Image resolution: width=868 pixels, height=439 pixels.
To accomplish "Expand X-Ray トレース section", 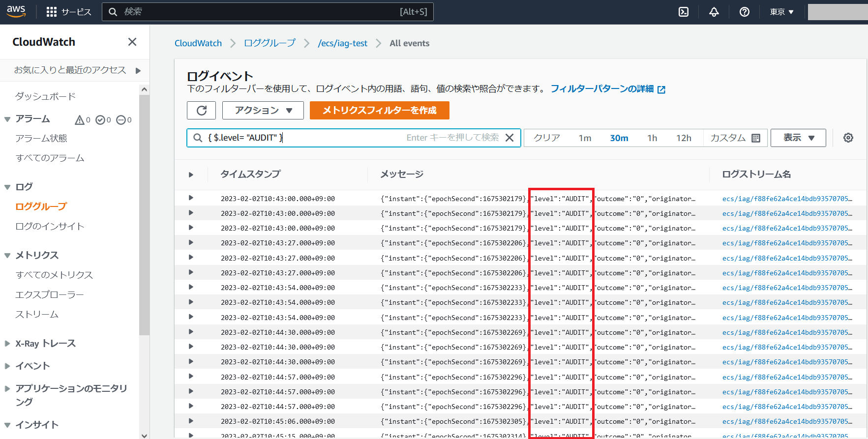I will tap(7, 343).
